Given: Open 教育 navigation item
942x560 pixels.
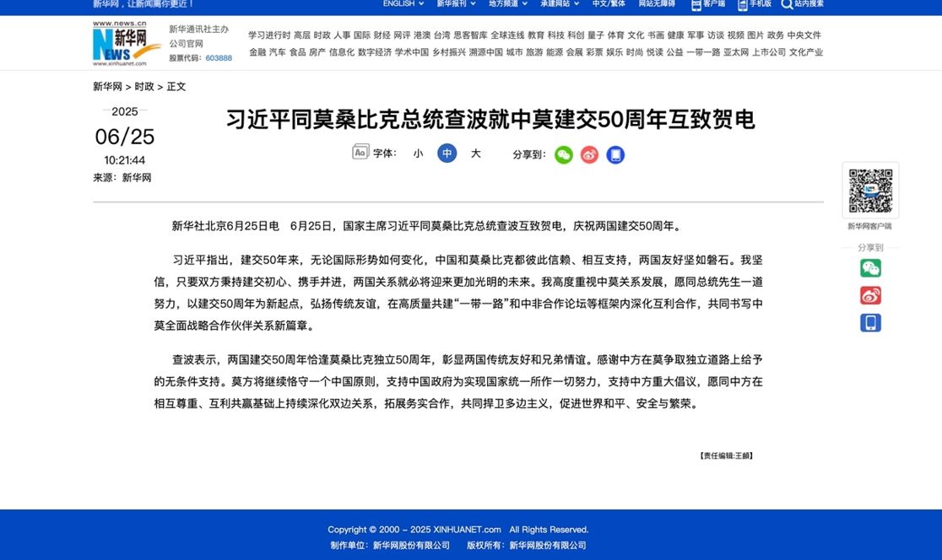Looking at the screenshot, I should point(536,35).
